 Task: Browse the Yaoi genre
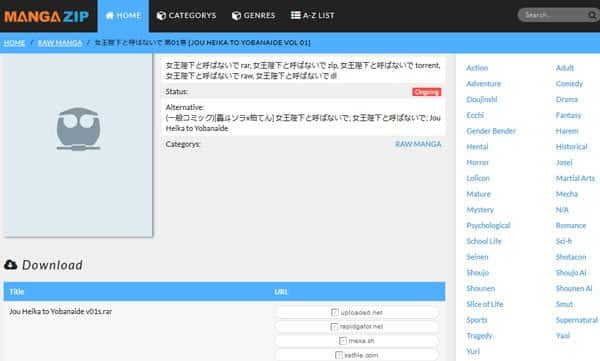coord(562,336)
